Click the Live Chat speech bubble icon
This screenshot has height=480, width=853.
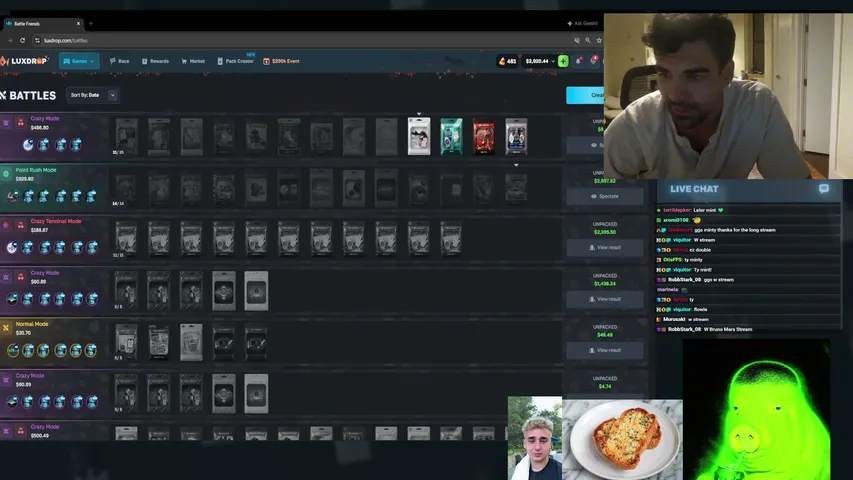pyautogui.click(x=824, y=189)
